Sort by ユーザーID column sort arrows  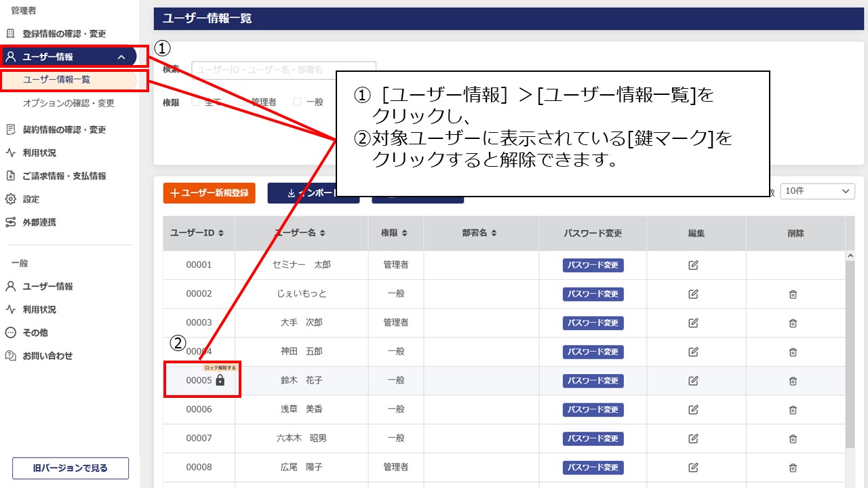pos(221,233)
